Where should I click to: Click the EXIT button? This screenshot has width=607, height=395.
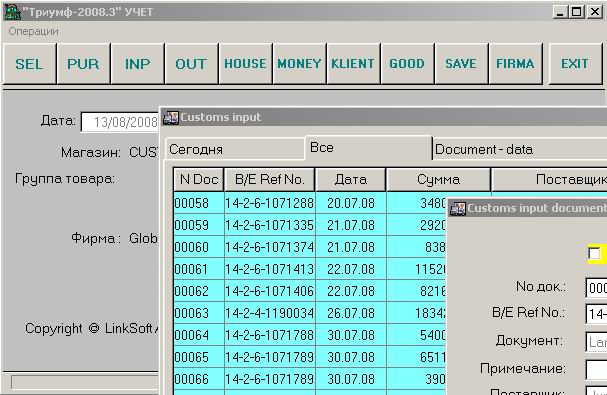coord(575,64)
